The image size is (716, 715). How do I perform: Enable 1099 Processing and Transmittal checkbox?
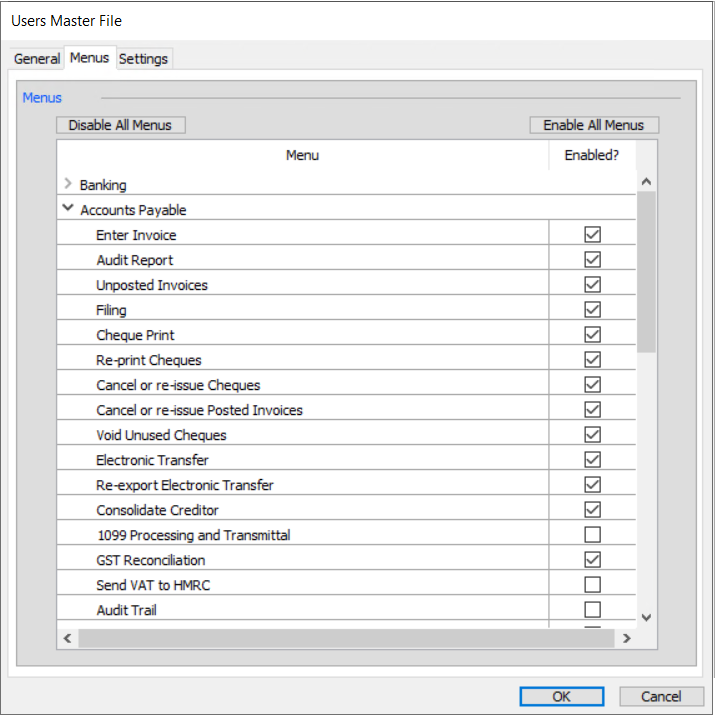[x=592, y=534]
